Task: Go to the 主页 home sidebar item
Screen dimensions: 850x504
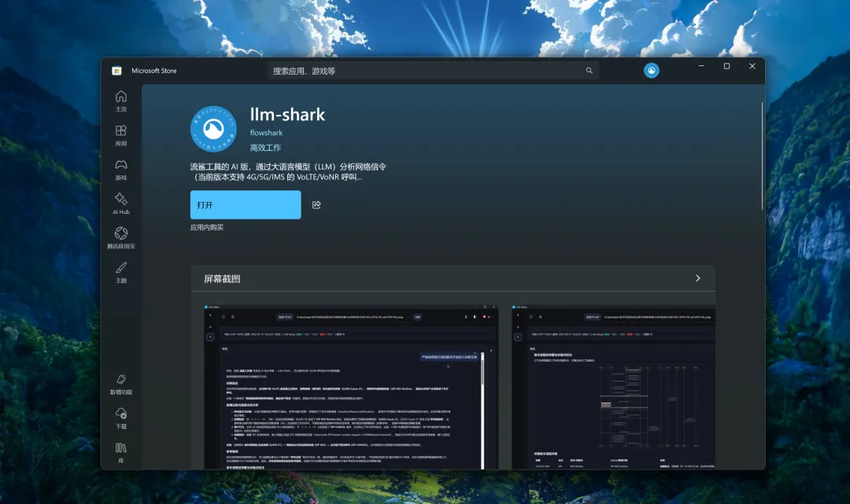Action: pos(121,101)
